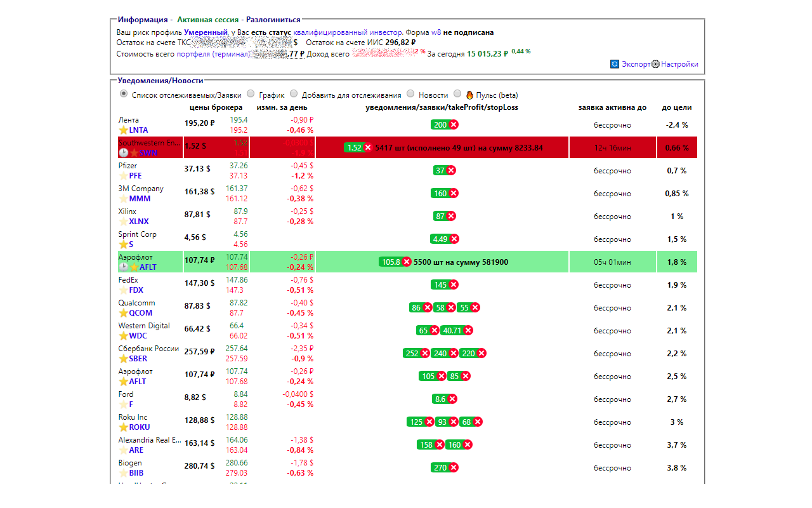Image resolution: width=812 pixels, height=508 pixels.
Task: Toggle the star next to PFE ticker
Action: [x=123, y=176]
